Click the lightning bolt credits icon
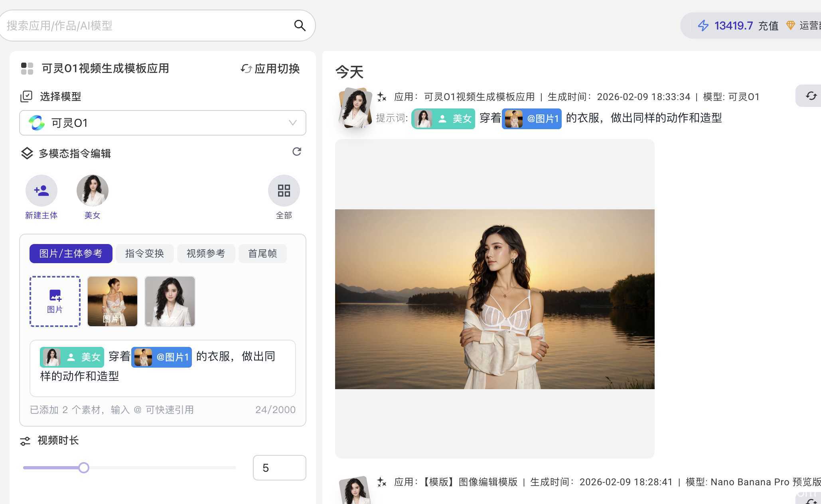The width and height of the screenshot is (821, 504). (703, 26)
